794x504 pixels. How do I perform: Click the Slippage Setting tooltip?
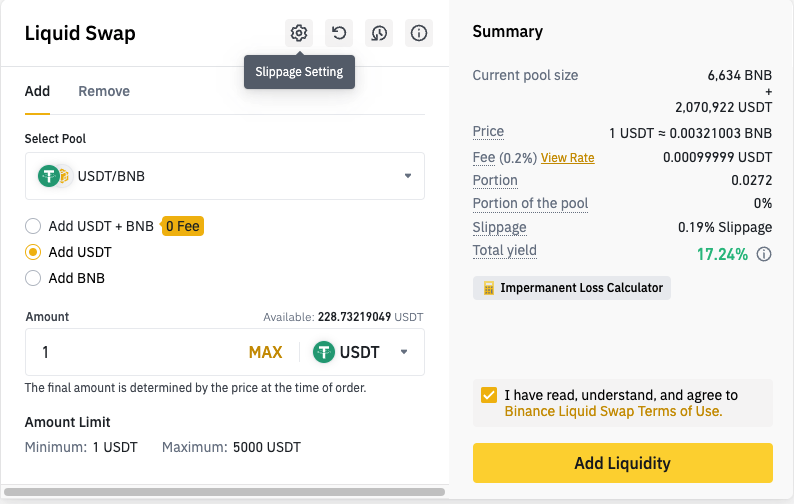tap(299, 72)
